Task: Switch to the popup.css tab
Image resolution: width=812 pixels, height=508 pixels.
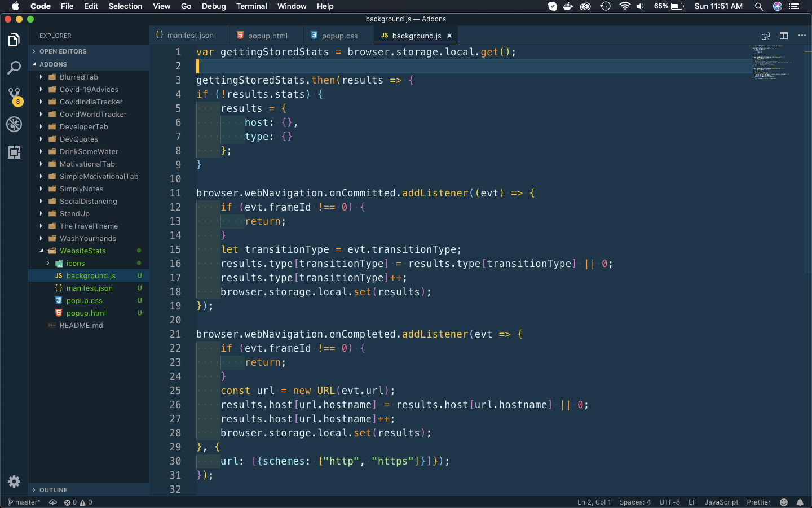Action: click(x=338, y=35)
